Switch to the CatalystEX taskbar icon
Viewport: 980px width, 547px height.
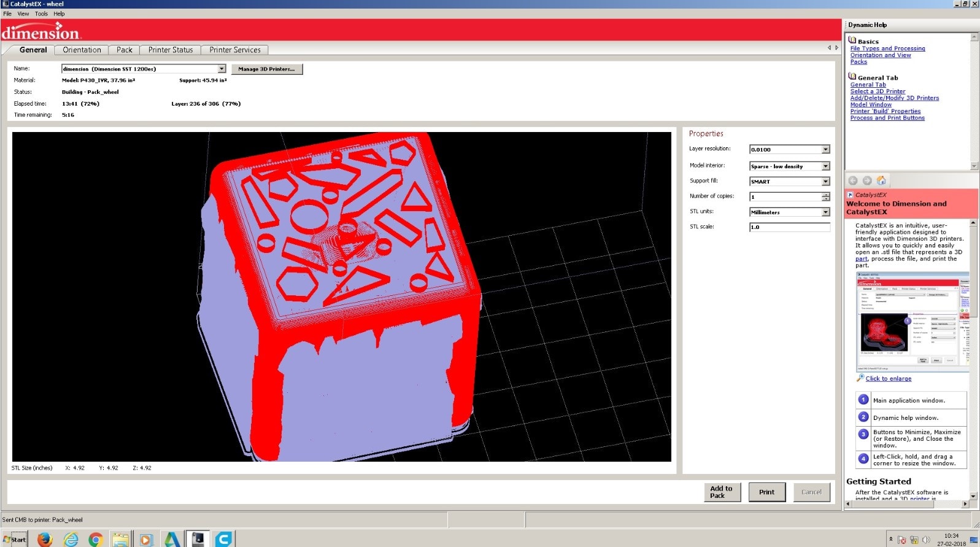pos(198,539)
